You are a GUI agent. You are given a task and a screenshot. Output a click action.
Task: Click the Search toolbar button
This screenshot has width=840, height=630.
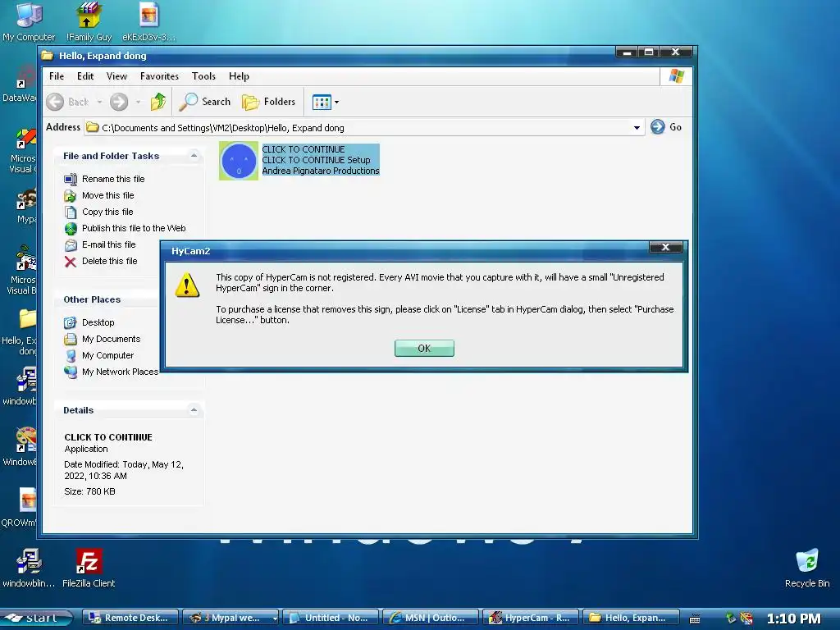204,102
